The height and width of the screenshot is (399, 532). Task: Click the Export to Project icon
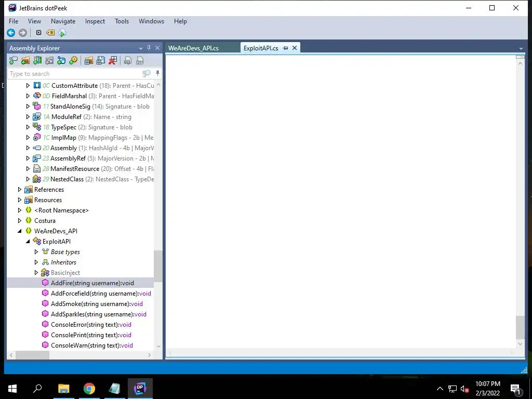pyautogui.click(x=128, y=61)
